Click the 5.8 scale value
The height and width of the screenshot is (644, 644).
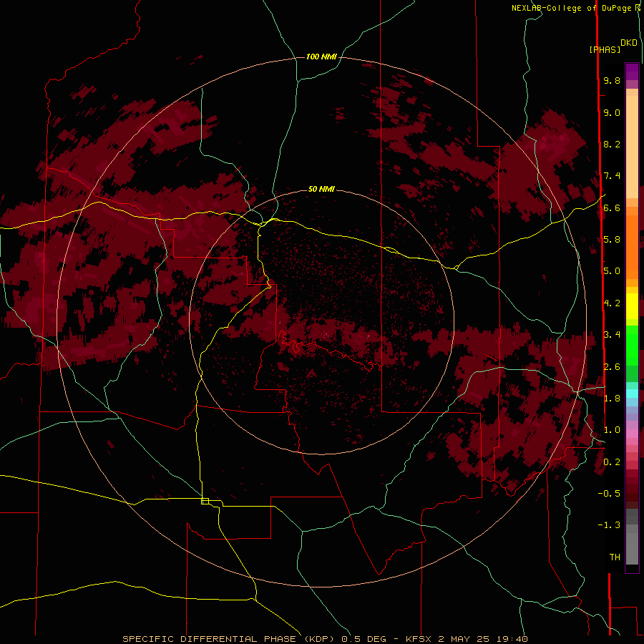612,239
